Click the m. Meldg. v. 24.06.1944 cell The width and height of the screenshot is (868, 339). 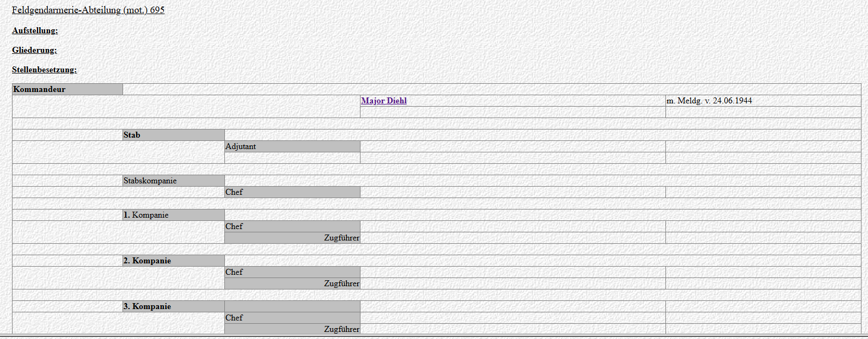pos(763,101)
